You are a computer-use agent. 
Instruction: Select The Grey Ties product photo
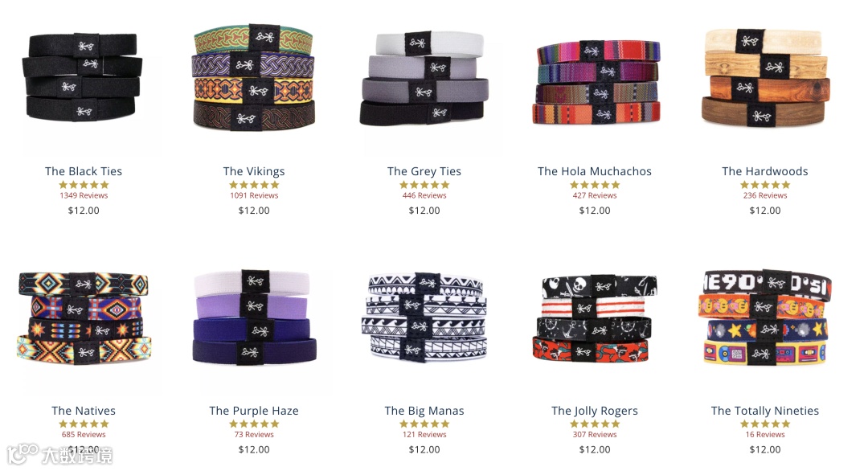pos(424,77)
